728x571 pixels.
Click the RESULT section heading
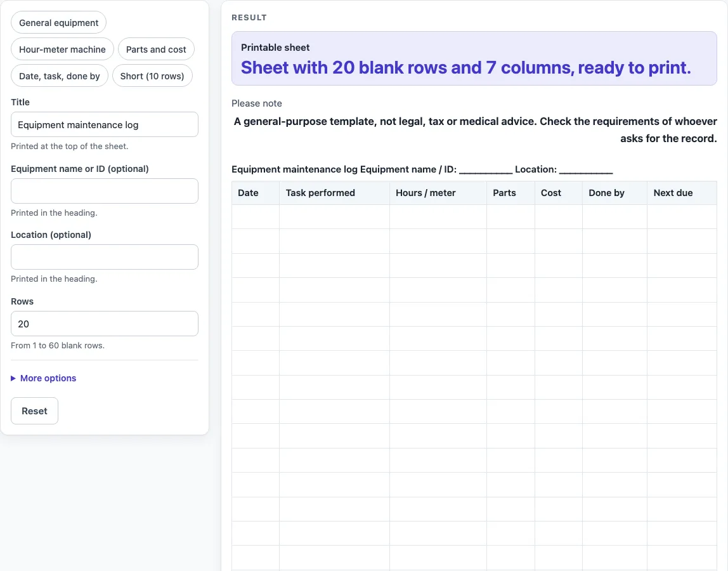pos(249,18)
